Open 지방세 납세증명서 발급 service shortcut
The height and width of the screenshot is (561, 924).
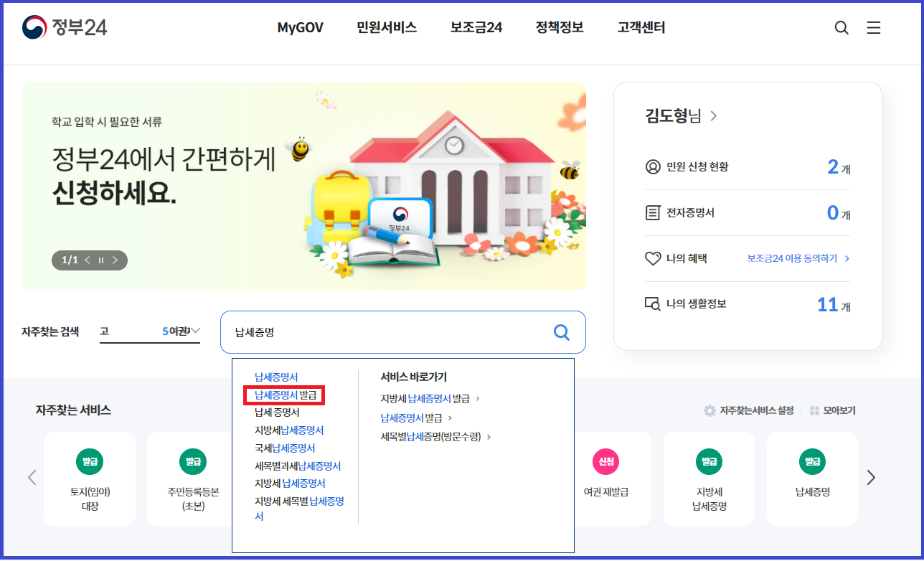coord(430,398)
